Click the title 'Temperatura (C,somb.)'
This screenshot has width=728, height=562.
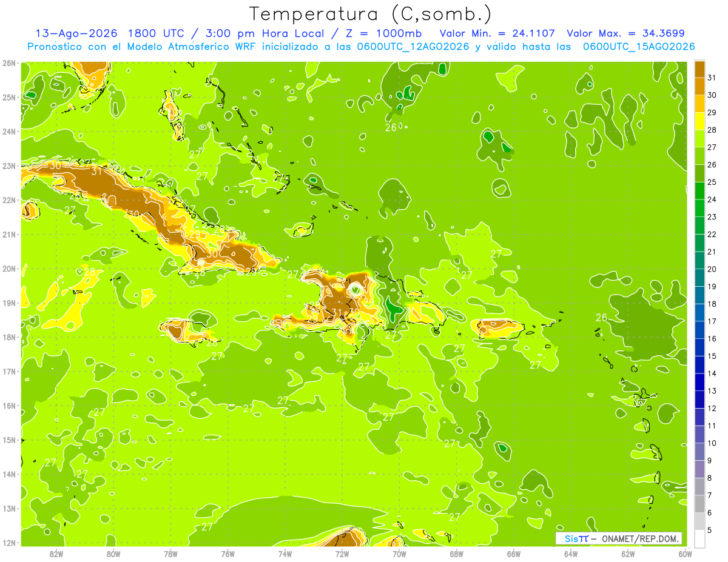(371, 14)
